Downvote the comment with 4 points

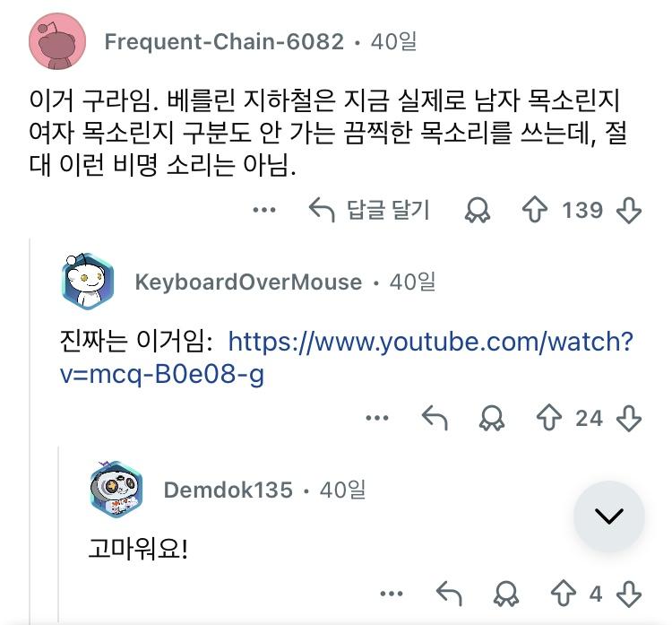point(629,594)
